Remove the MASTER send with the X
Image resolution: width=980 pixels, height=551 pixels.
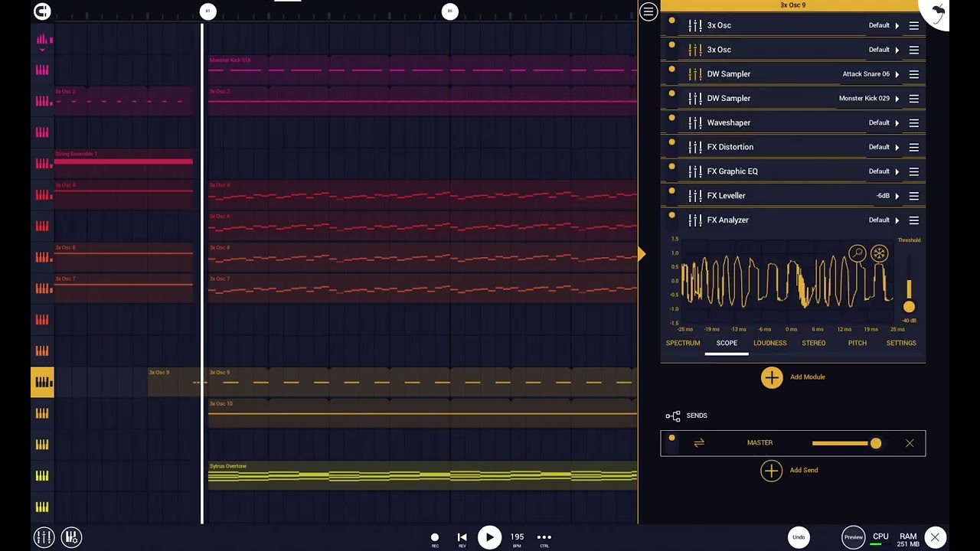[910, 443]
